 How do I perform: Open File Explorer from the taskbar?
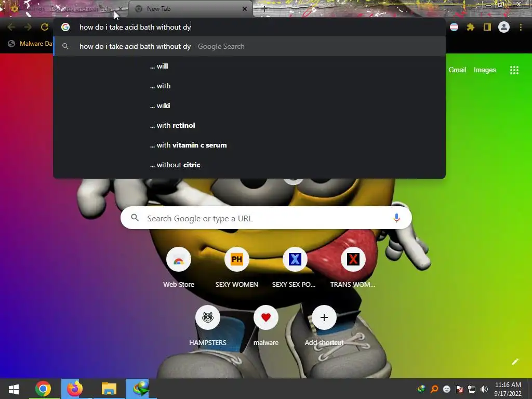pos(109,389)
